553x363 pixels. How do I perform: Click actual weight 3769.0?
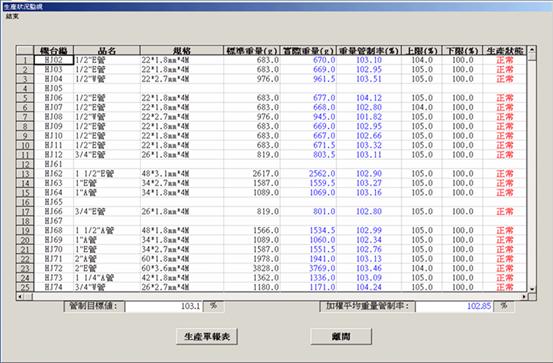[x=309, y=268]
